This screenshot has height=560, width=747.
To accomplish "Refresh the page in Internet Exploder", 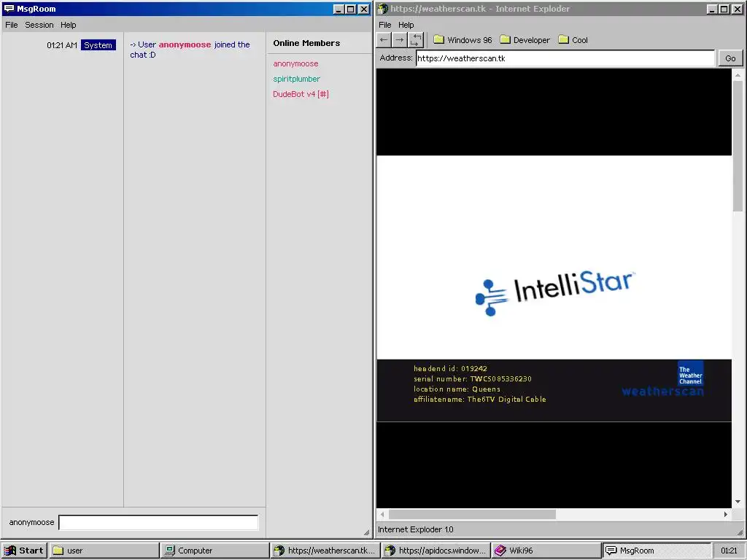I will tap(416, 40).
